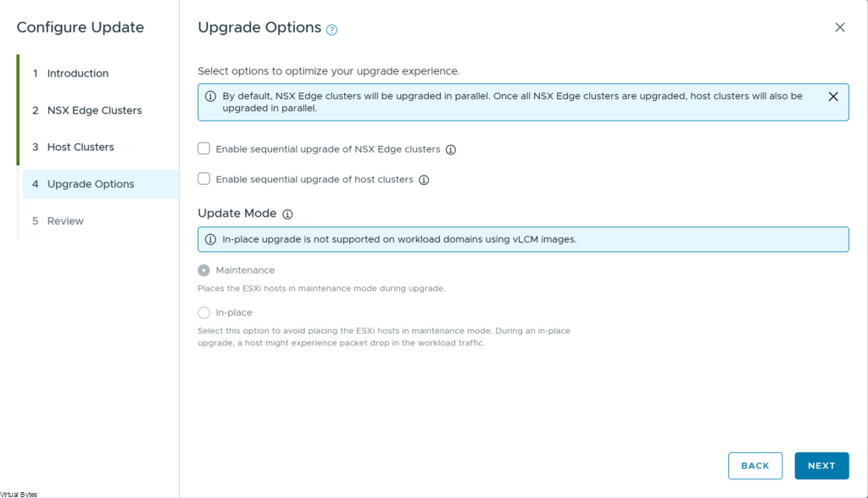
Task: Go to the Review step
Action: [x=65, y=221]
